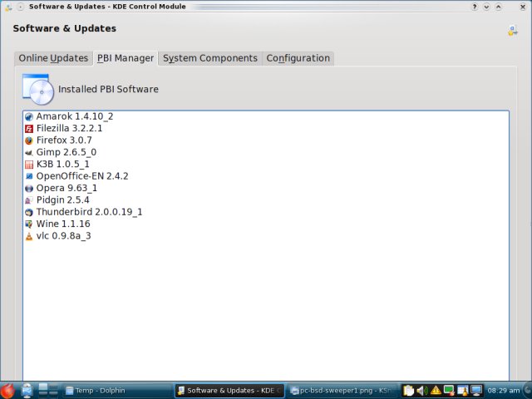The height and width of the screenshot is (399, 532).
Task: Click the yellow warning triangle tray icon
Action: [x=436, y=391]
